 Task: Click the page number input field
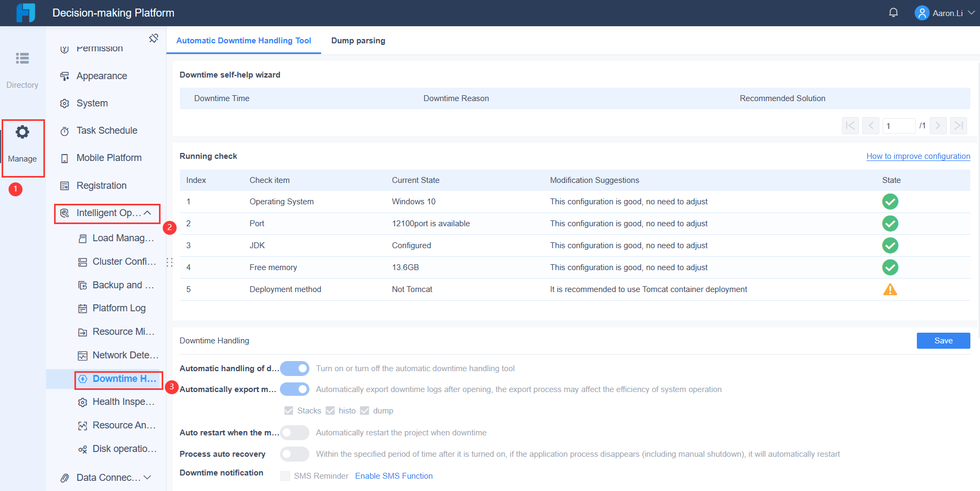coord(899,125)
